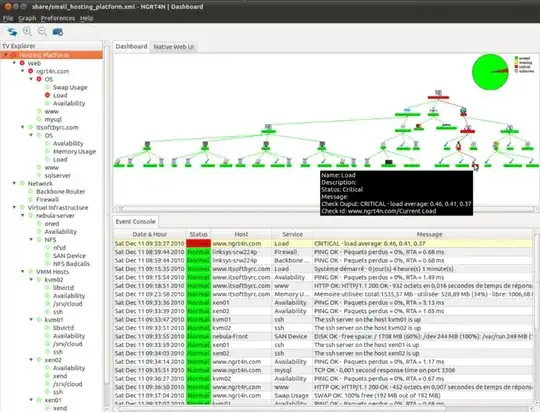Click the xen01 Availability event row
The width and height of the screenshot is (540, 412).
(323, 302)
